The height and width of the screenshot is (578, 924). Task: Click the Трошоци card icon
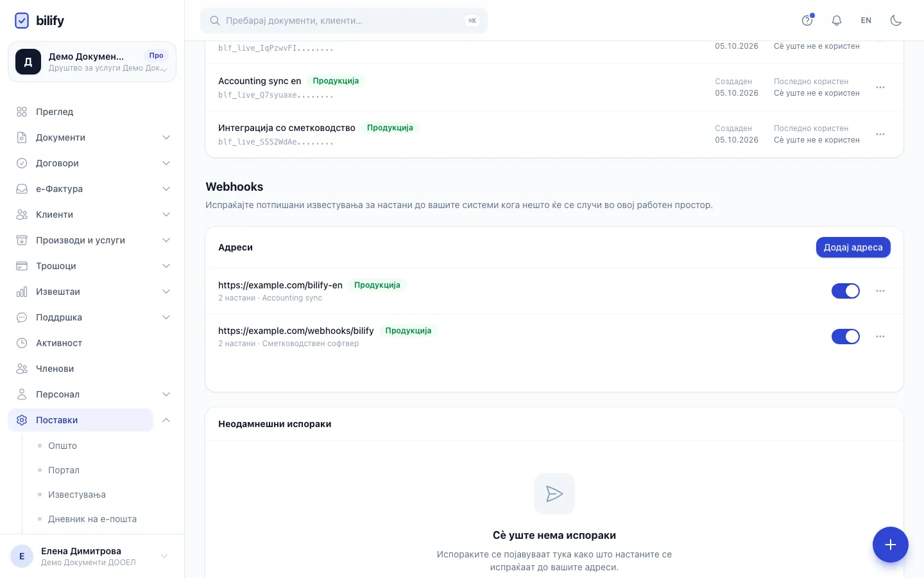22,266
